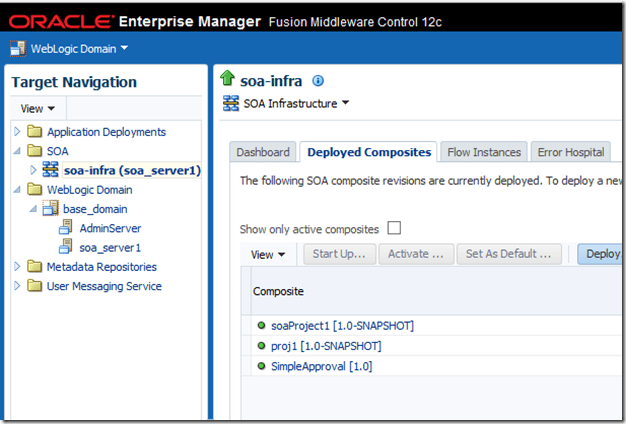The image size is (626, 424).
Task: Click the Start Up... button
Action: pyautogui.click(x=339, y=254)
